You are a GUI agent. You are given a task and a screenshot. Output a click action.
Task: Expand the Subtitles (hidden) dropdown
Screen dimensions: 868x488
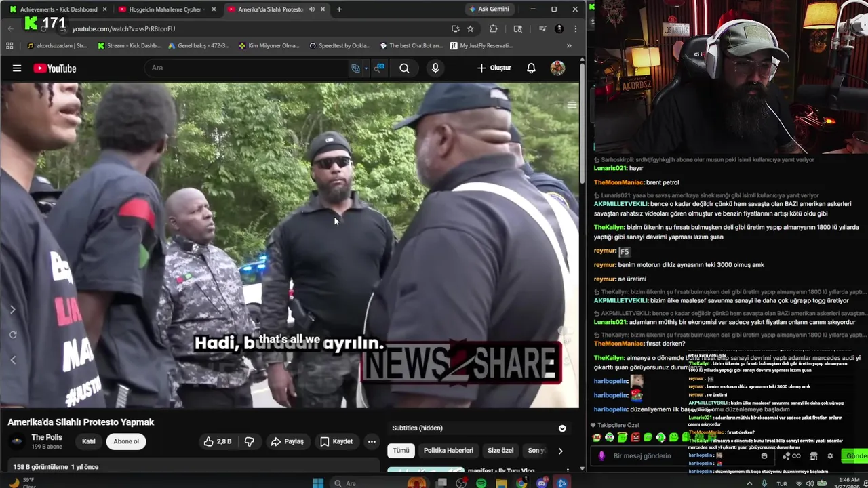tap(561, 428)
